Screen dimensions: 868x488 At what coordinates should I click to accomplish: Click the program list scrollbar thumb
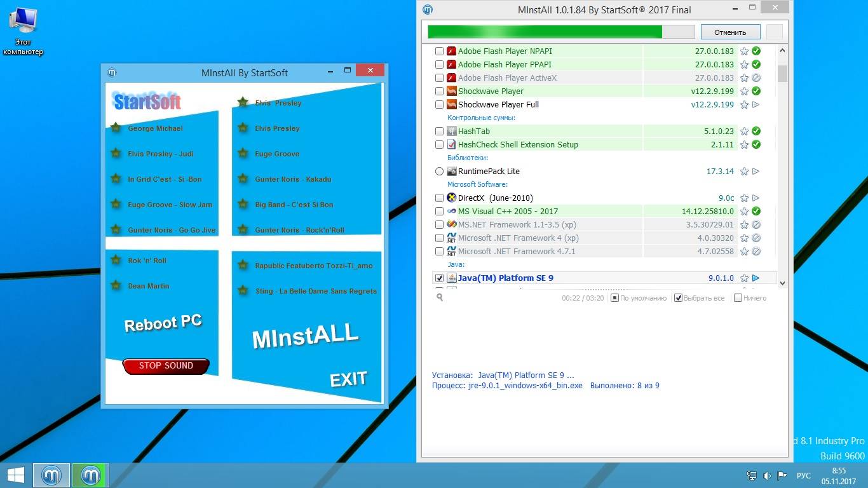(x=782, y=73)
